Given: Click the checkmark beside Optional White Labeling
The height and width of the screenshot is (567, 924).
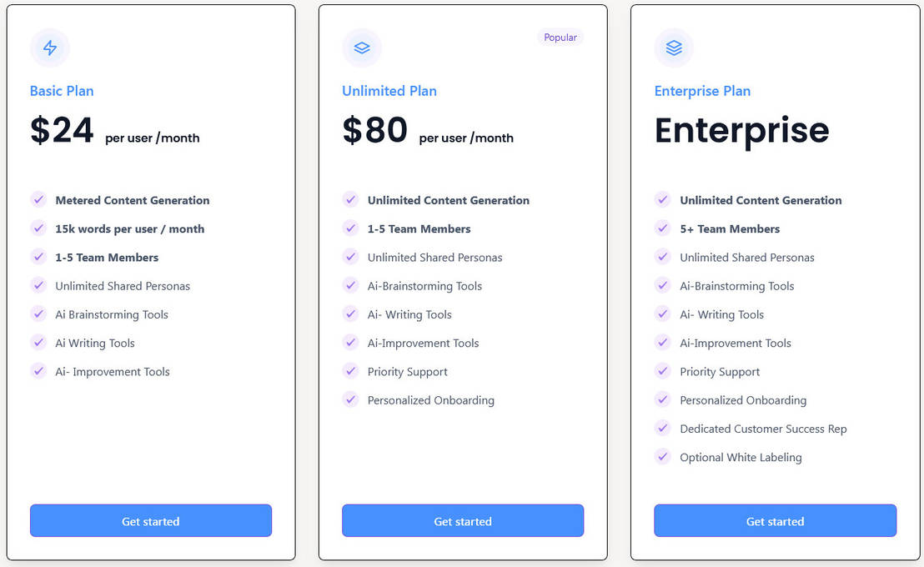Looking at the screenshot, I should [663, 457].
